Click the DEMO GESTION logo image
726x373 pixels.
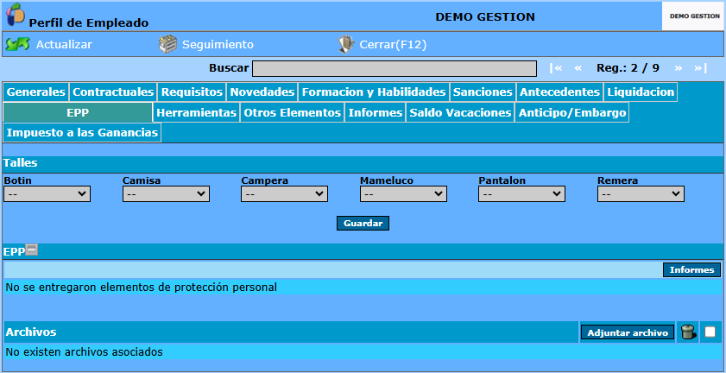(693, 16)
